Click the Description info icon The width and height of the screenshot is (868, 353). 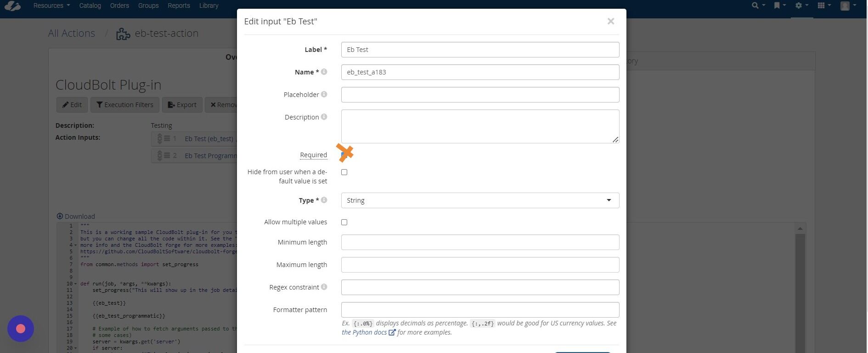point(324,117)
